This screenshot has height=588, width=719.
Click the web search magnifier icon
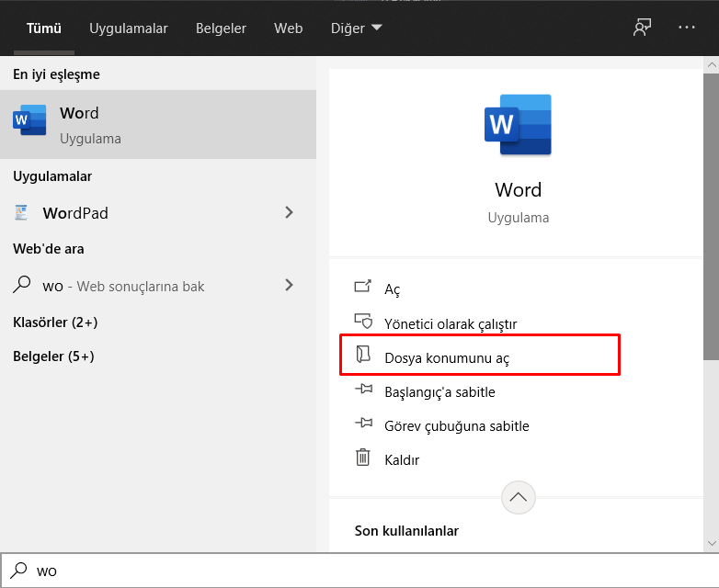21,285
